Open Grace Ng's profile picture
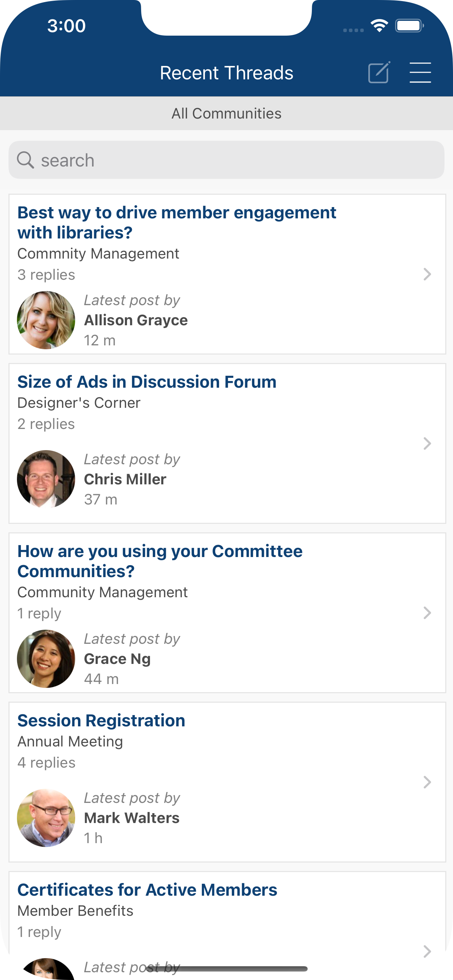The height and width of the screenshot is (980, 453). tap(46, 659)
